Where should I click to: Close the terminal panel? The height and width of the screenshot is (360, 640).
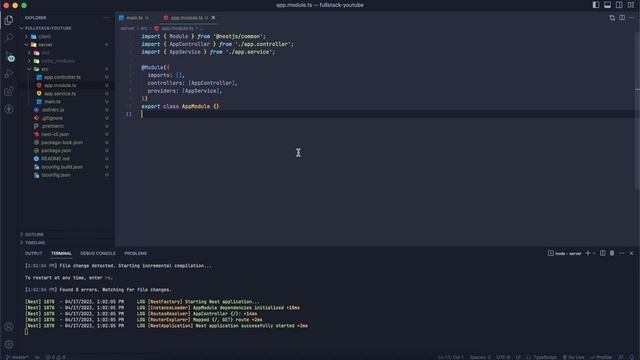[x=631, y=253]
